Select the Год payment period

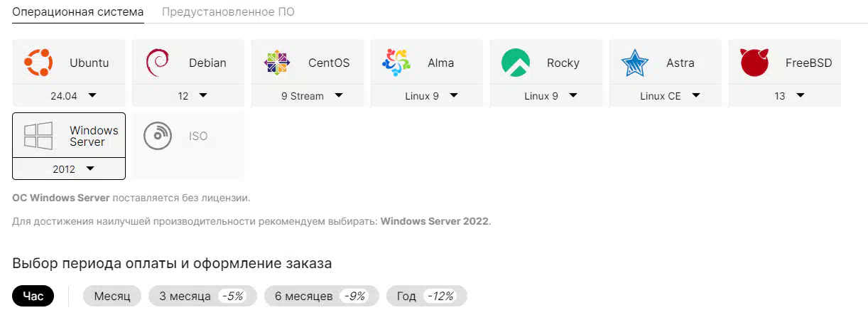click(427, 297)
